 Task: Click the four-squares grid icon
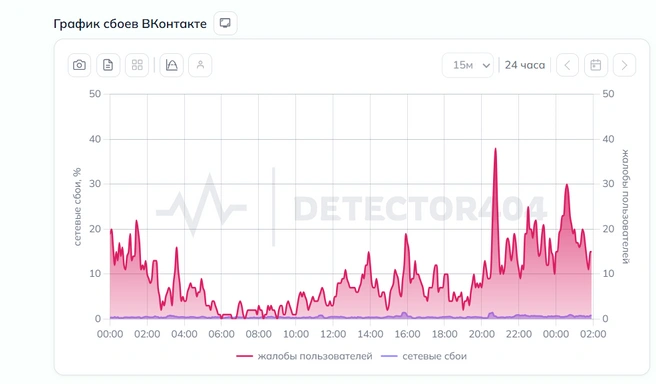coord(137,65)
